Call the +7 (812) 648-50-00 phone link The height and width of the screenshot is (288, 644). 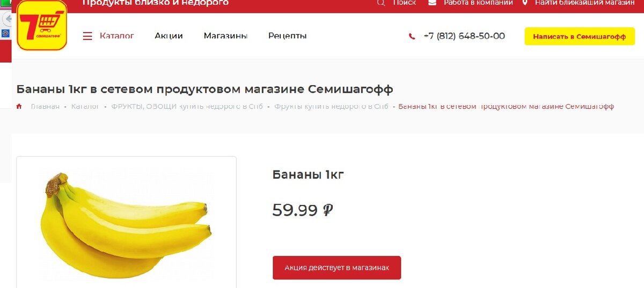464,36
